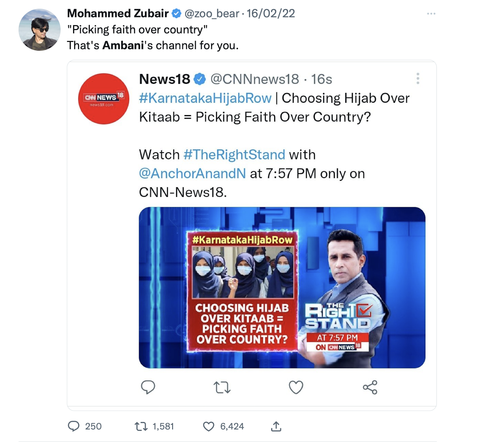Retweet the quoted News18 tweet
This screenshot has width=504, height=442.
[222, 387]
